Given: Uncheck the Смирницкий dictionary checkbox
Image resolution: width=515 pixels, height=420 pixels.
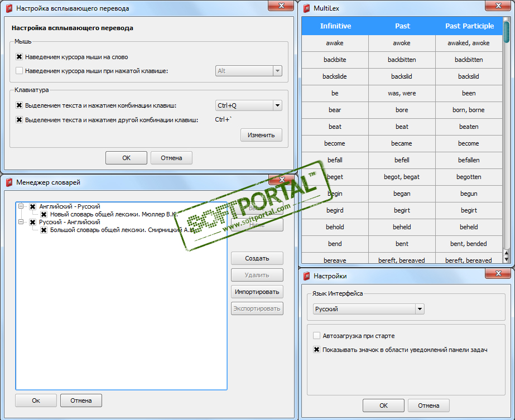Looking at the screenshot, I should (x=44, y=230).
